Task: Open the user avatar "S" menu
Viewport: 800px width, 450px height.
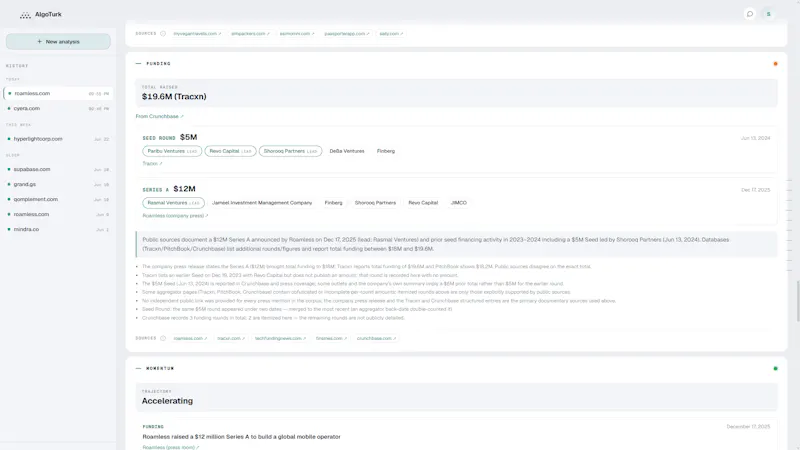Action: click(768, 14)
